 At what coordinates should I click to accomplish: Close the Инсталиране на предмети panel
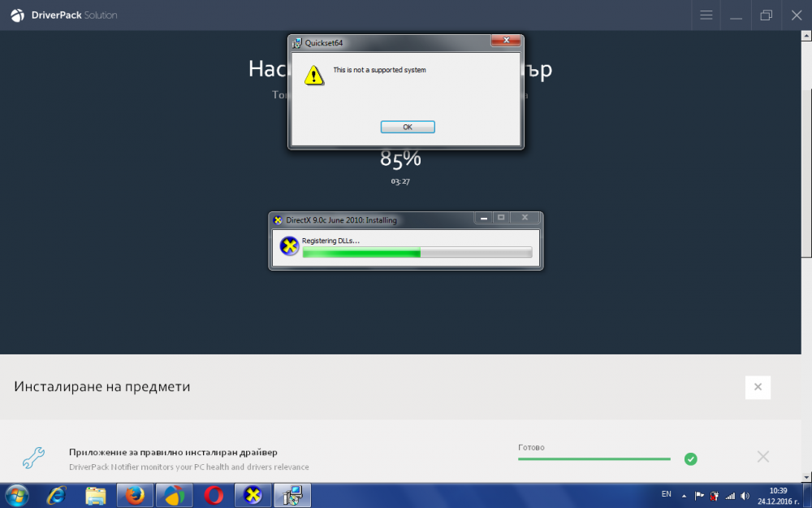click(758, 387)
